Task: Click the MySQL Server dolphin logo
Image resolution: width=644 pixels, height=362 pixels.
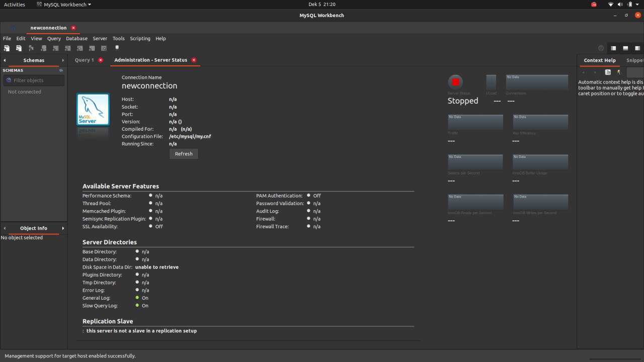Action: pos(93,109)
